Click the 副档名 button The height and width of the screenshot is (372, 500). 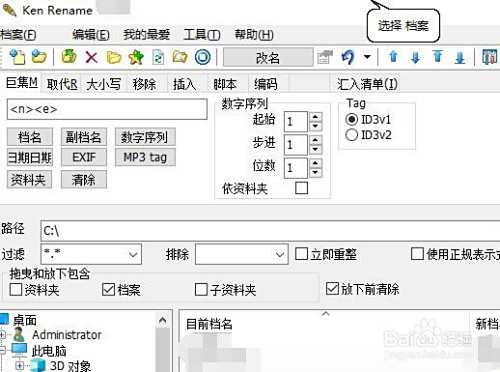point(84,137)
